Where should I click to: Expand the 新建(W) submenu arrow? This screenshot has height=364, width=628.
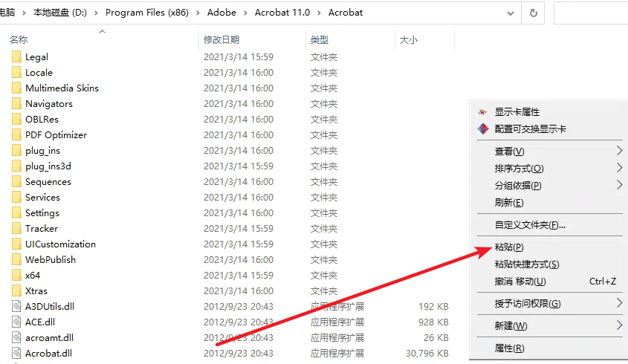[619, 325]
